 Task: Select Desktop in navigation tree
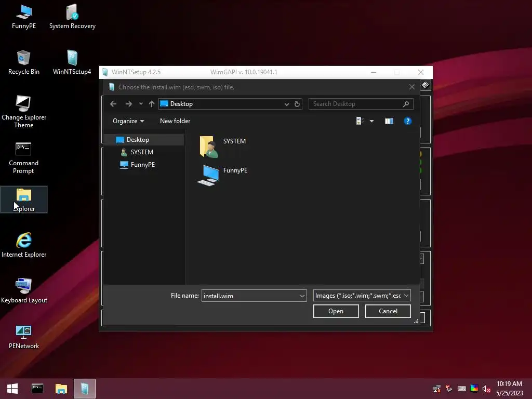144,140
